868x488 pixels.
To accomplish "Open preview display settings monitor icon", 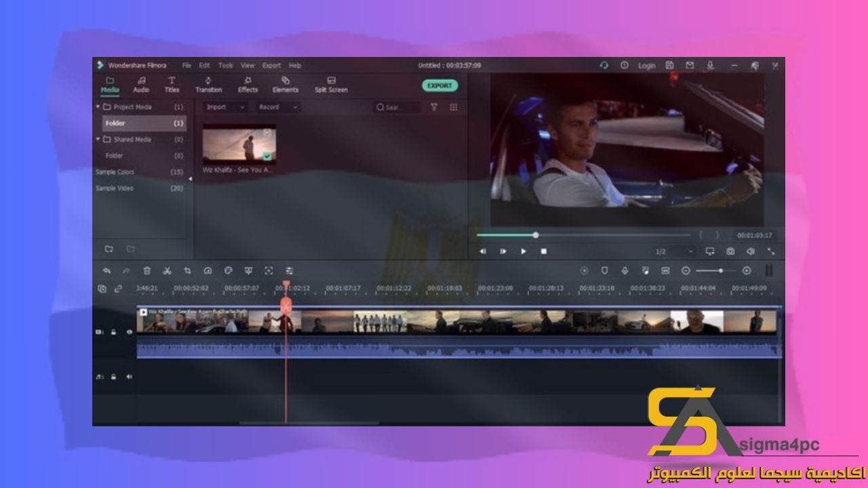I will 710,251.
